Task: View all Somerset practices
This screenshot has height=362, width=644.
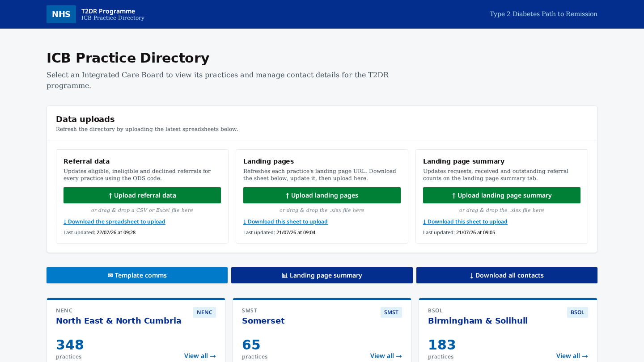Action: click(x=386, y=356)
